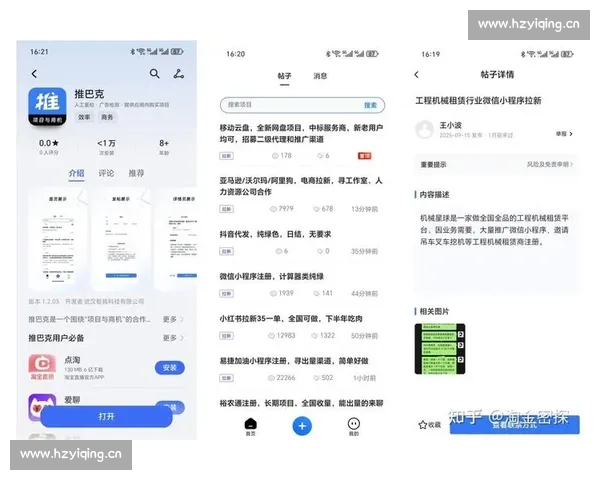
Task: Open the 移动云盘 全新网盘项目 post
Action: pos(301,134)
